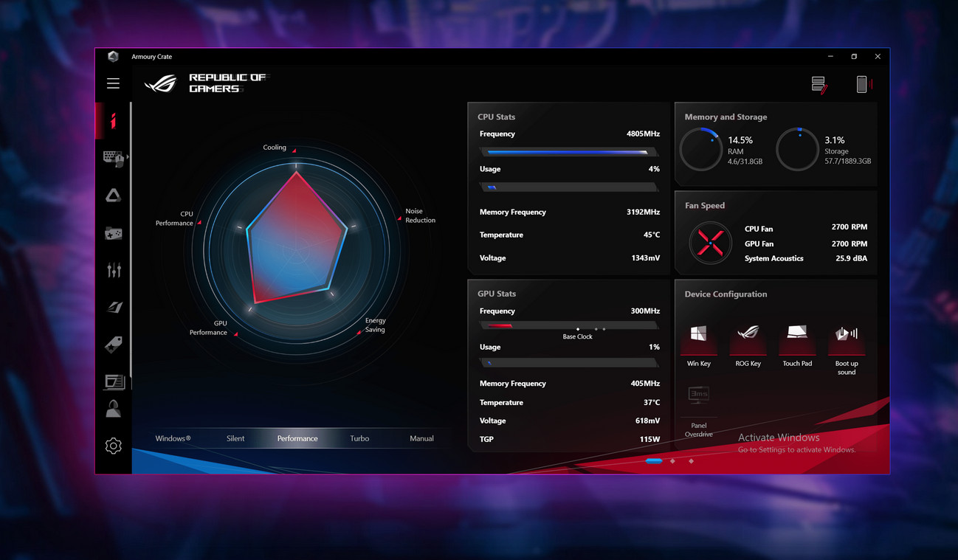Click the CPU Frequency bar
This screenshot has width=958, height=560.
point(569,152)
